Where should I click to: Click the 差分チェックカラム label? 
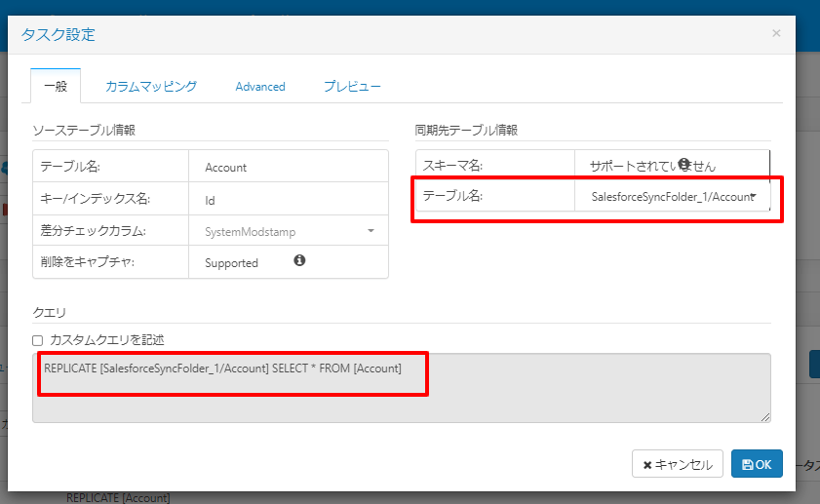pyautogui.click(x=93, y=231)
